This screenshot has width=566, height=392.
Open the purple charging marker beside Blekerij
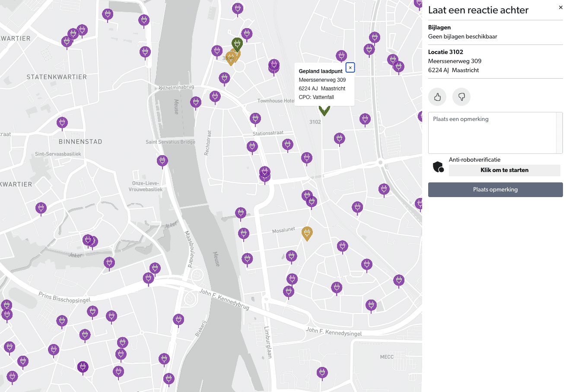pos(178,319)
